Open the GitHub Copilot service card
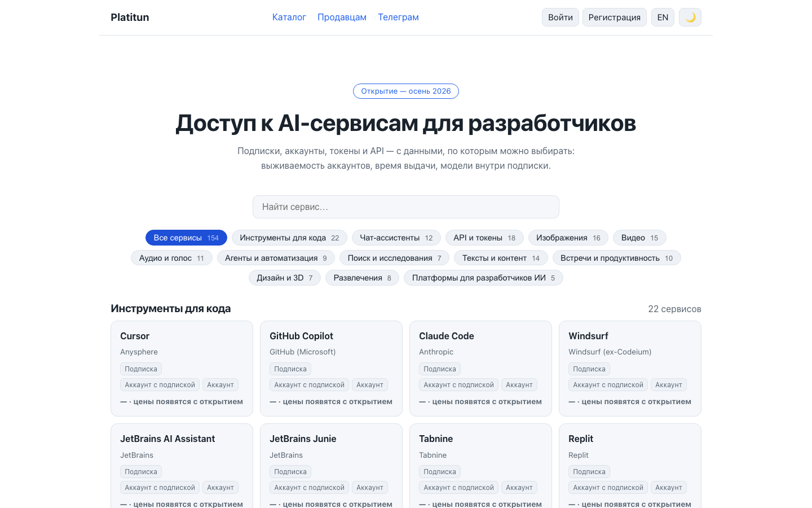Image resolution: width=812 pixels, height=508 pixels. click(x=331, y=369)
